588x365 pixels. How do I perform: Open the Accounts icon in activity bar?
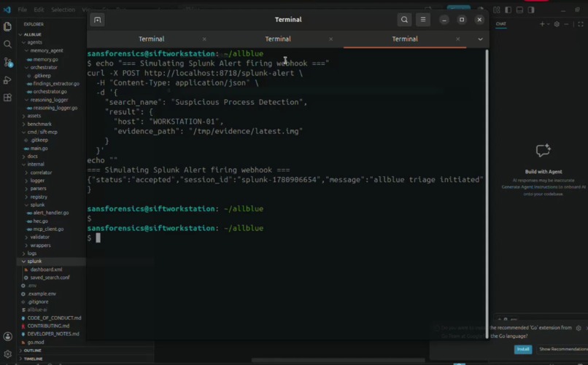tap(7, 337)
